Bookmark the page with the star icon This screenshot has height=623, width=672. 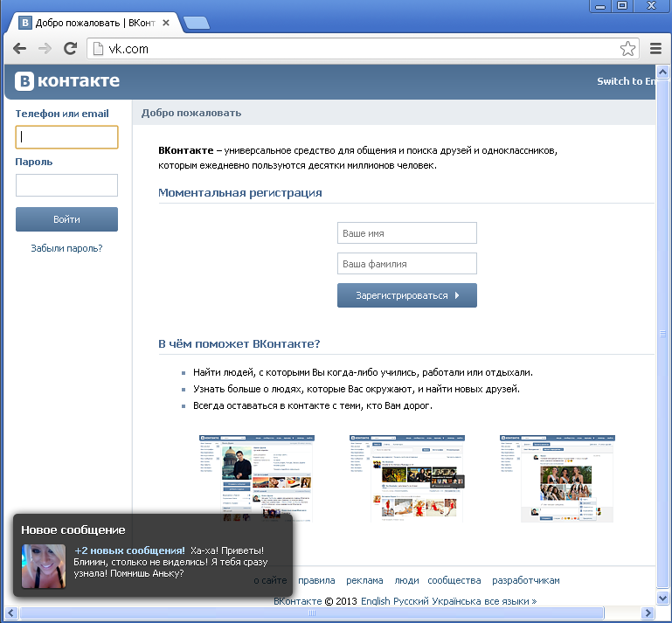(x=627, y=49)
